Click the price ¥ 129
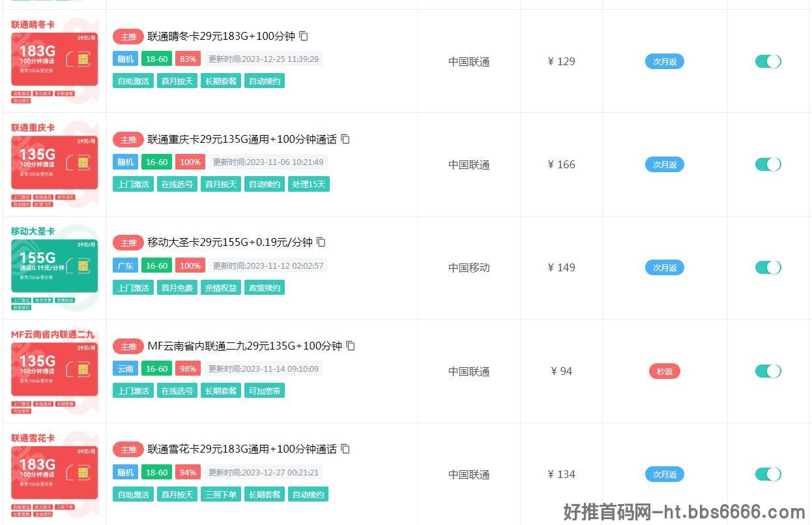This screenshot has width=812, height=525. 562,61
